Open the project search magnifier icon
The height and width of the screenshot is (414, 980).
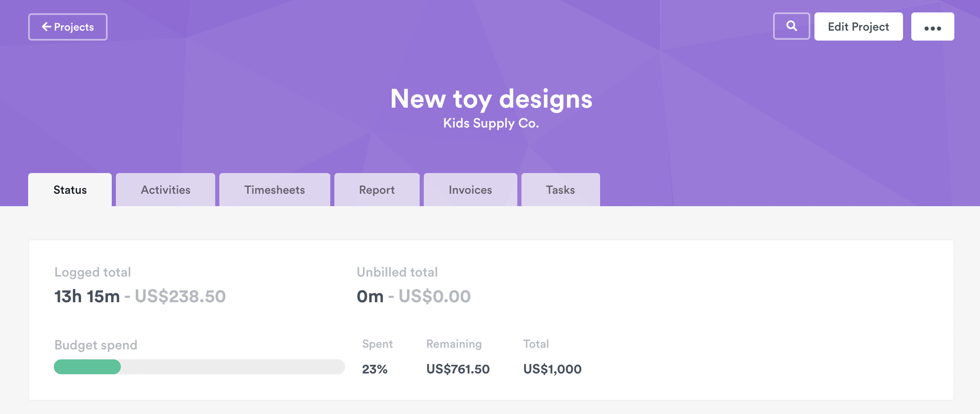point(791,26)
